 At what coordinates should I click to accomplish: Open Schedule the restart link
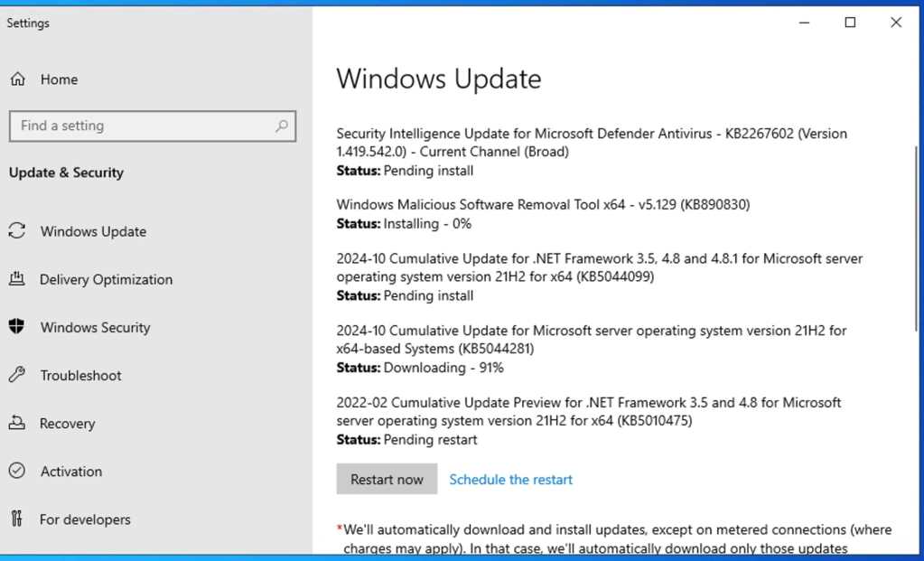[510, 479]
